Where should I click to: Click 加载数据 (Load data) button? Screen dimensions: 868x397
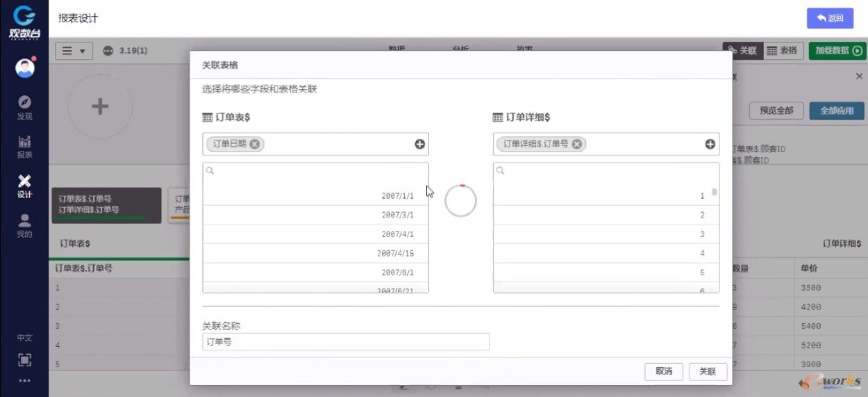837,51
